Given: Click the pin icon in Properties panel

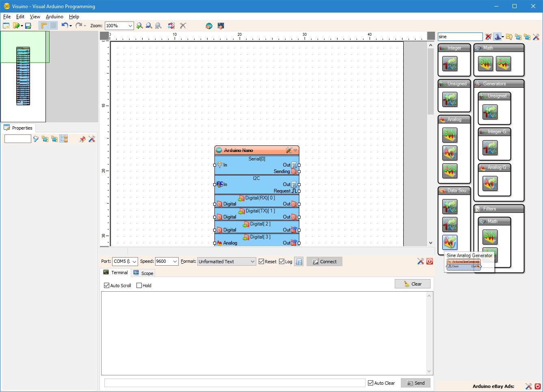Looking at the screenshot, I should [82, 139].
